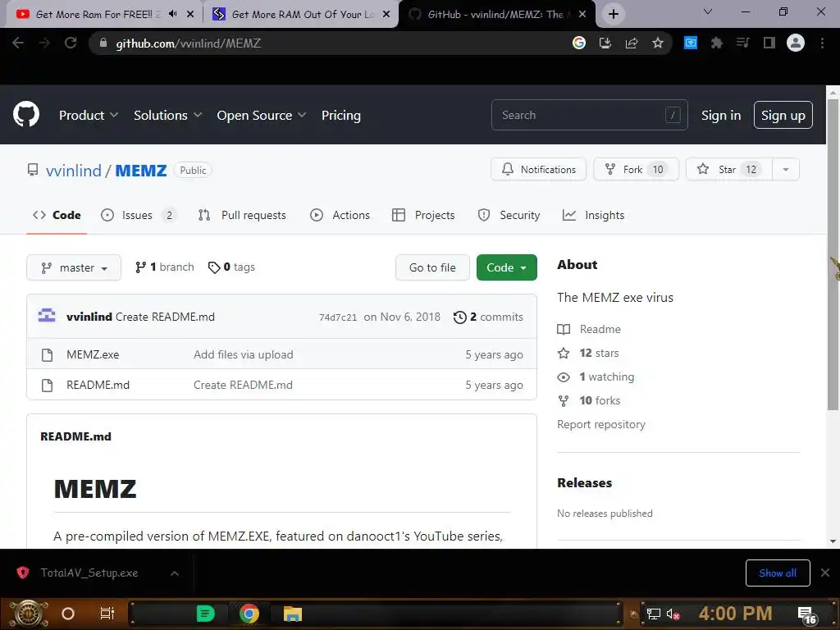Viewport: 840px width, 630px height.
Task: Open the Pull requests tab
Action: click(x=242, y=215)
